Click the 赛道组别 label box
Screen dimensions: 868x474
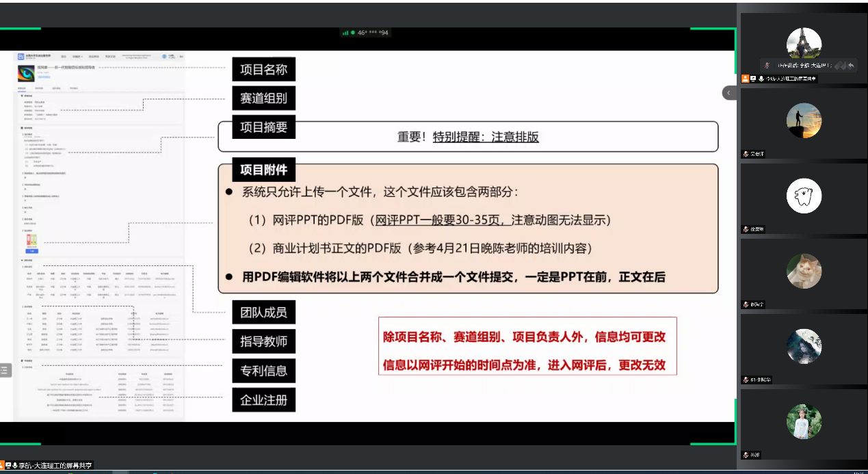click(x=263, y=98)
